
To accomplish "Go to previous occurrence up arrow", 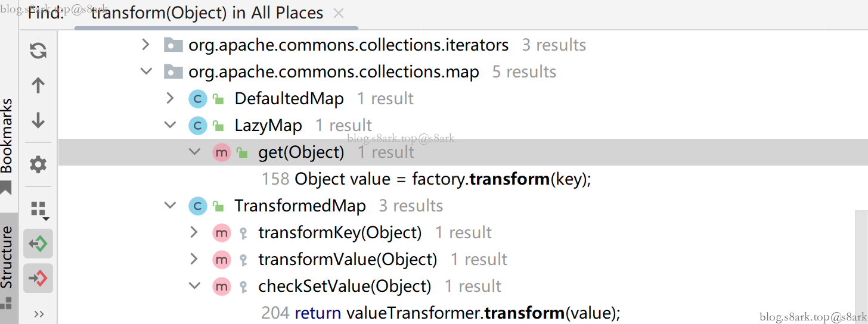I will pos(38,85).
